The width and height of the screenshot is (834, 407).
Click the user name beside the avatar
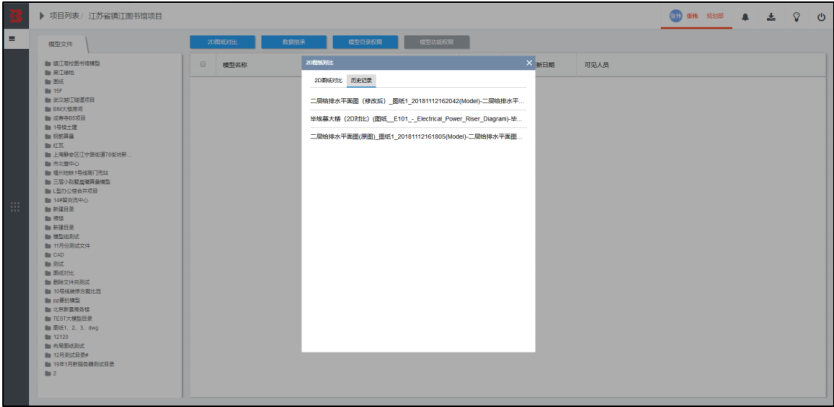tap(692, 16)
